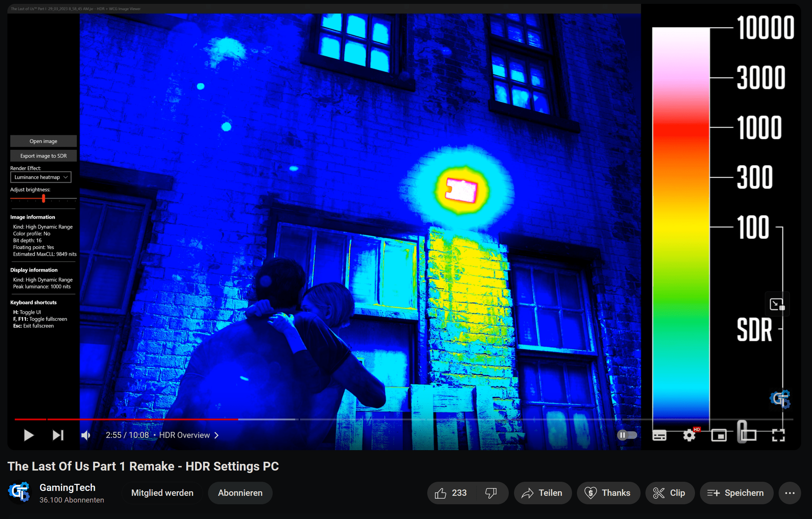Subscribe with the Abonnieren button
Viewport: 812px width, 519px height.
point(240,493)
